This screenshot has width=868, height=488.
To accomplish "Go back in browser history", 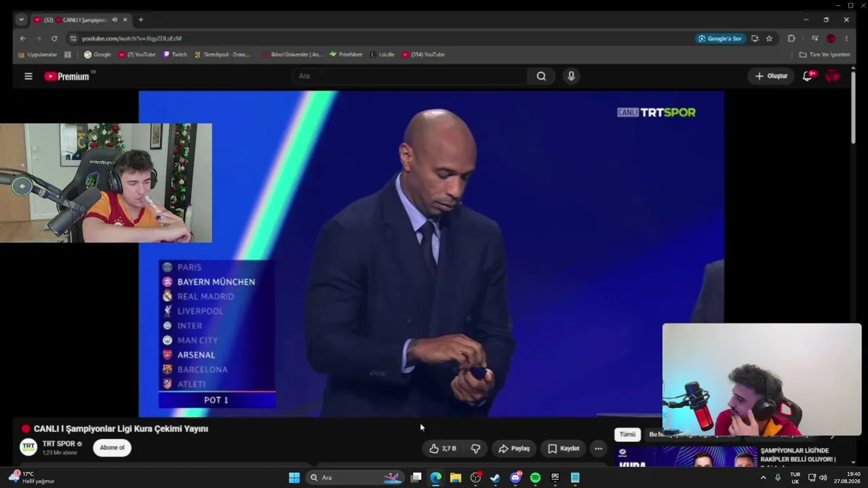I will pos(22,39).
